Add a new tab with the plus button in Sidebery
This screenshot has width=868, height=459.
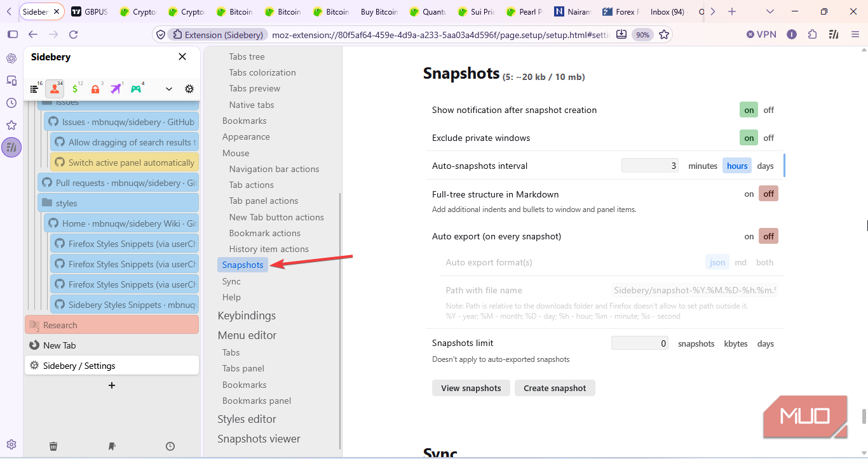click(112, 385)
